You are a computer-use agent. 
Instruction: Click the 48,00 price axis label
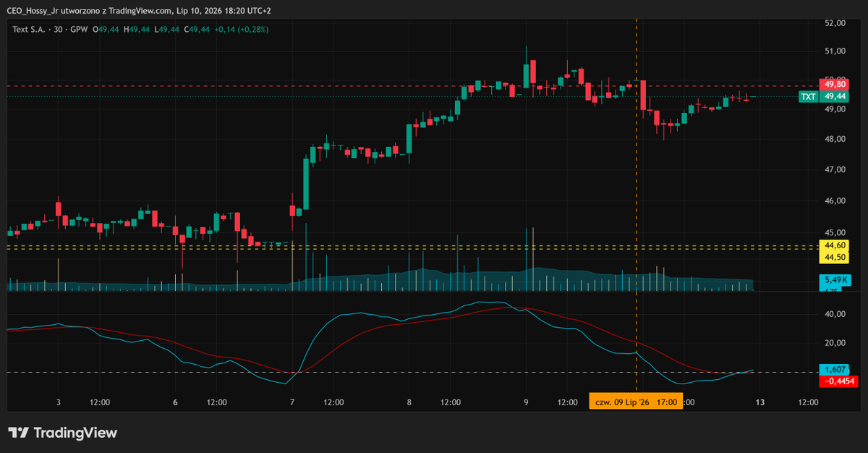pos(835,139)
